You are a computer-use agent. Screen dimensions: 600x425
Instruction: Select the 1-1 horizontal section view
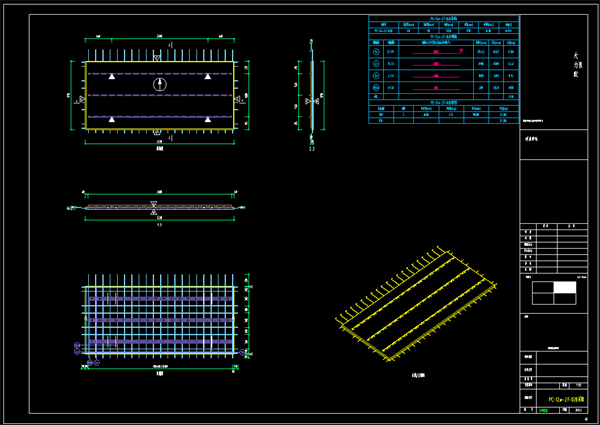tap(156, 208)
